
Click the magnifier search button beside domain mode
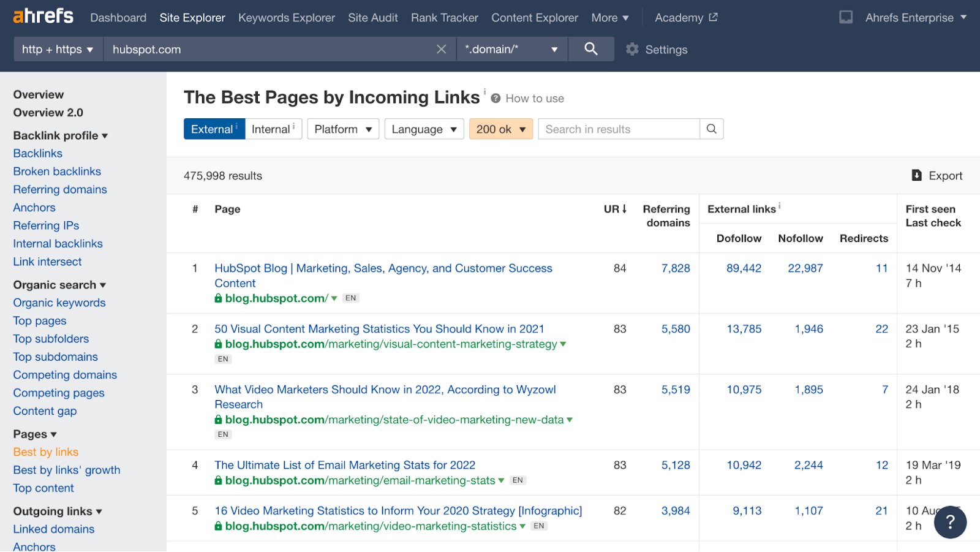coord(590,49)
